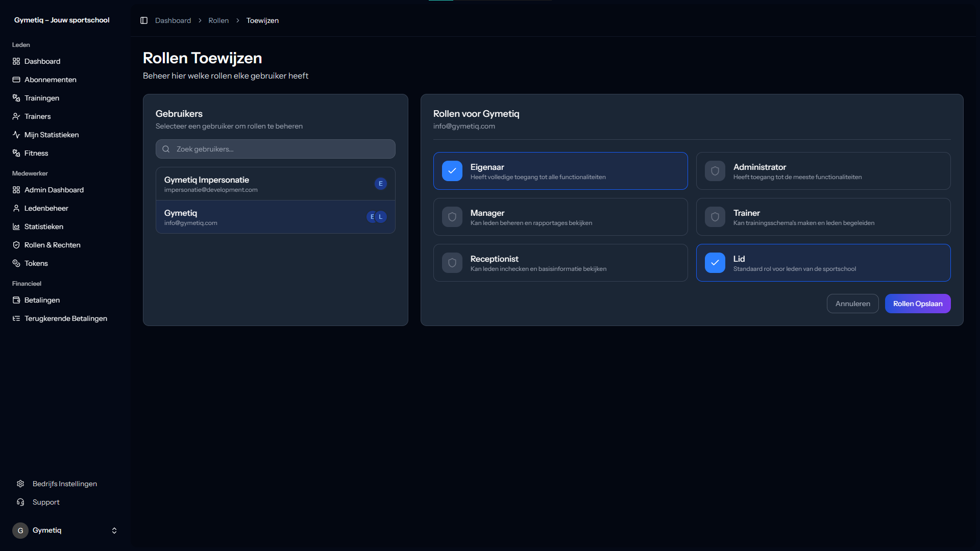Expand the Gymetiq account switcher chevrons
980x551 pixels.
114,531
